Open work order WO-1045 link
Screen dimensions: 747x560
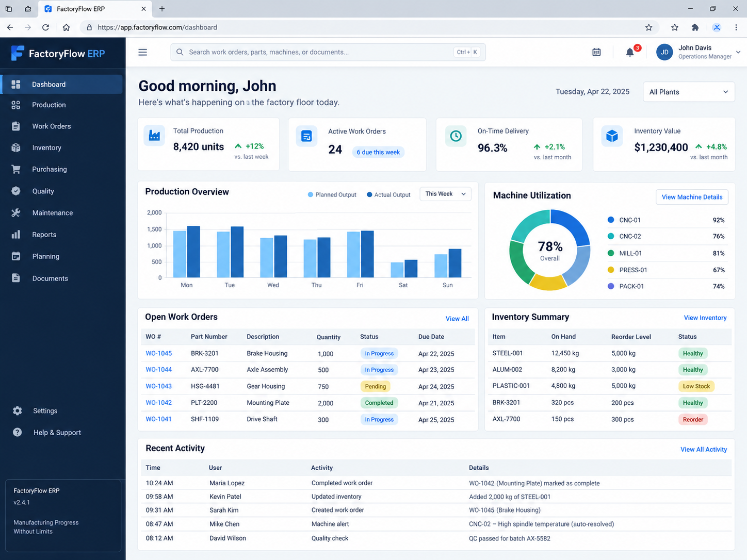158,354
